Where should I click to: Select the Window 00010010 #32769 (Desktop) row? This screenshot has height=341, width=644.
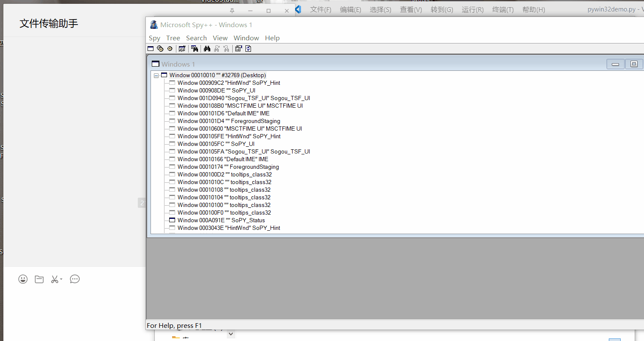tap(217, 75)
